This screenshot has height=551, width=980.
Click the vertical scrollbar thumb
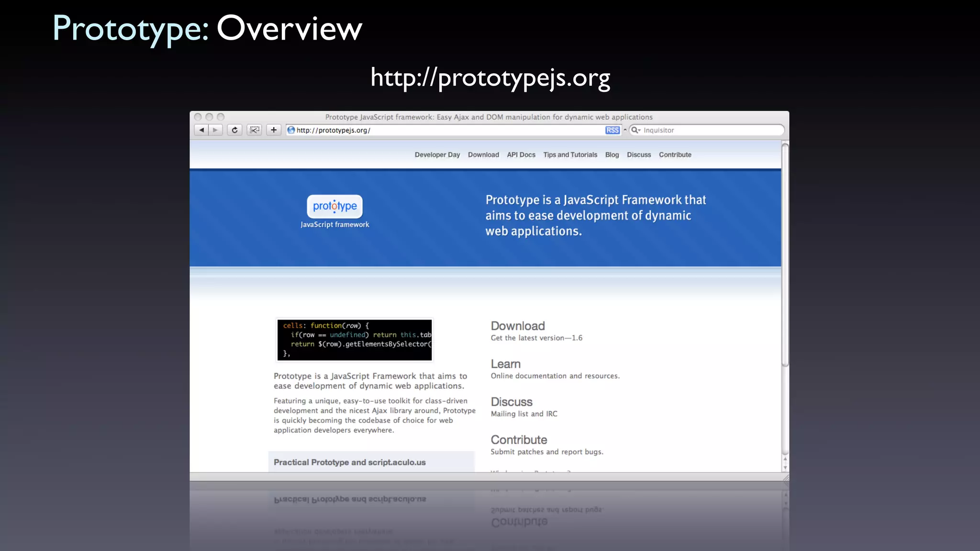pos(785,255)
